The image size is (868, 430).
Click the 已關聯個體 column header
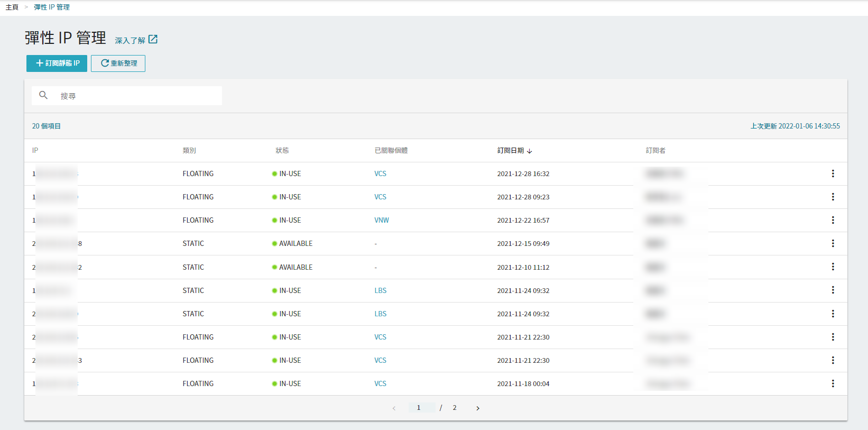[x=391, y=151]
